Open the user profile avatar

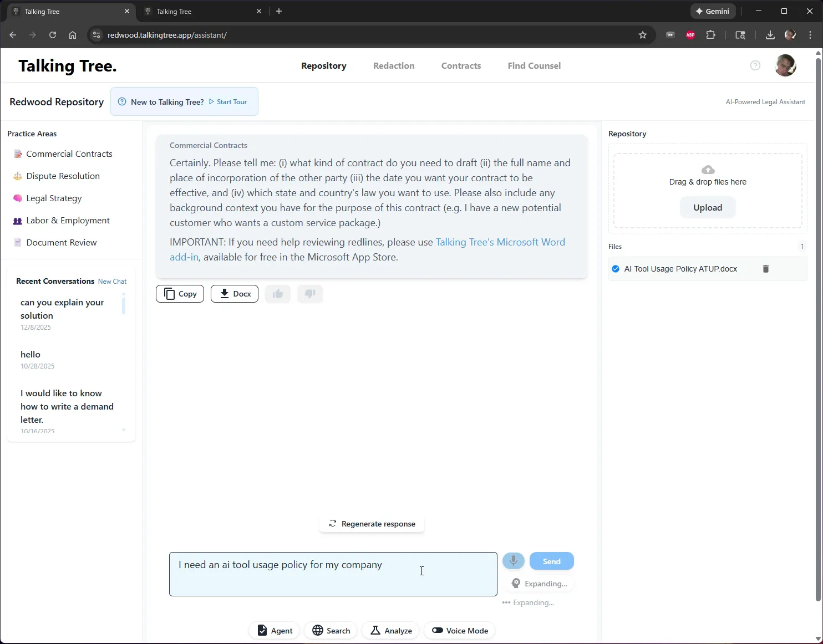785,65
